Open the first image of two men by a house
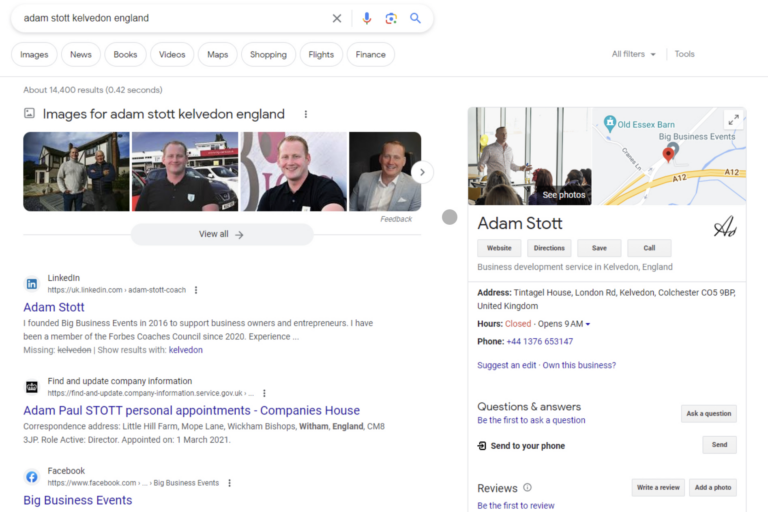 [76, 171]
